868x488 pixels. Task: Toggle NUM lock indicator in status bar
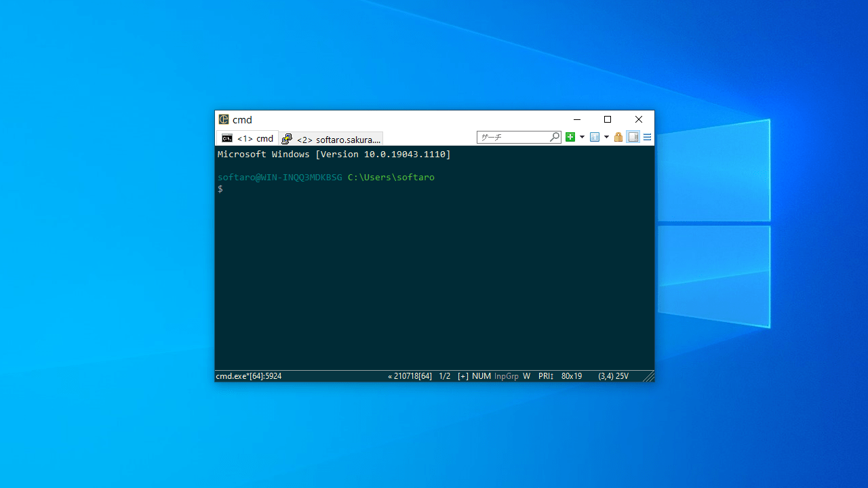[x=481, y=376]
